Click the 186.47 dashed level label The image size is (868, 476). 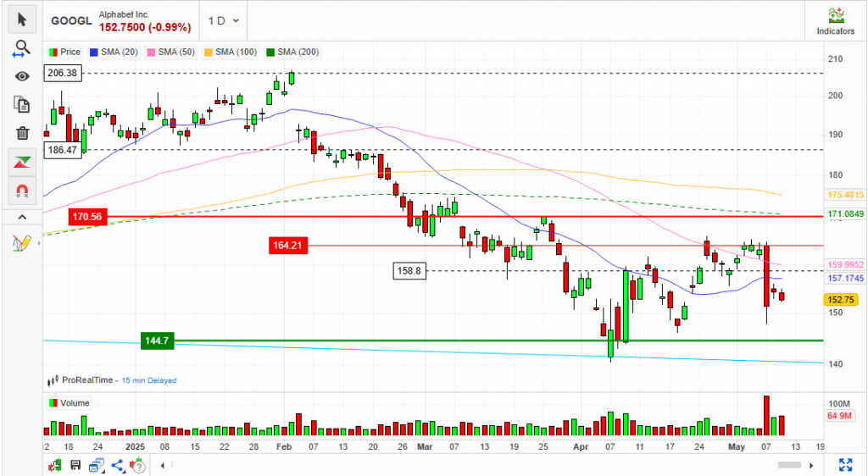[63, 150]
